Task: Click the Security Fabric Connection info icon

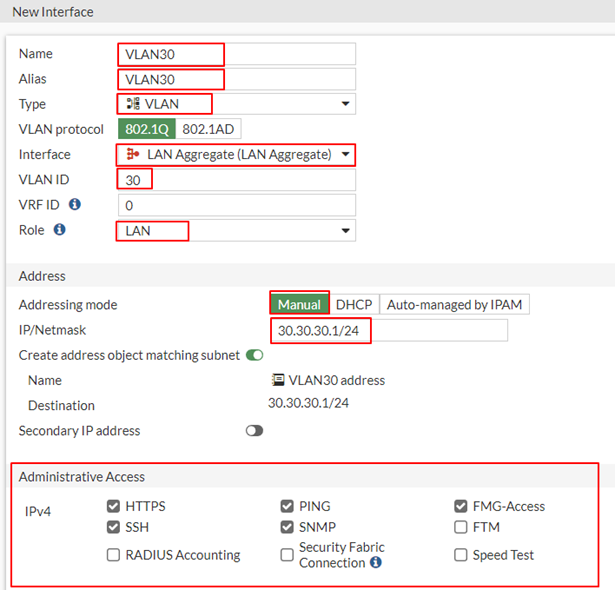Action: (376, 562)
